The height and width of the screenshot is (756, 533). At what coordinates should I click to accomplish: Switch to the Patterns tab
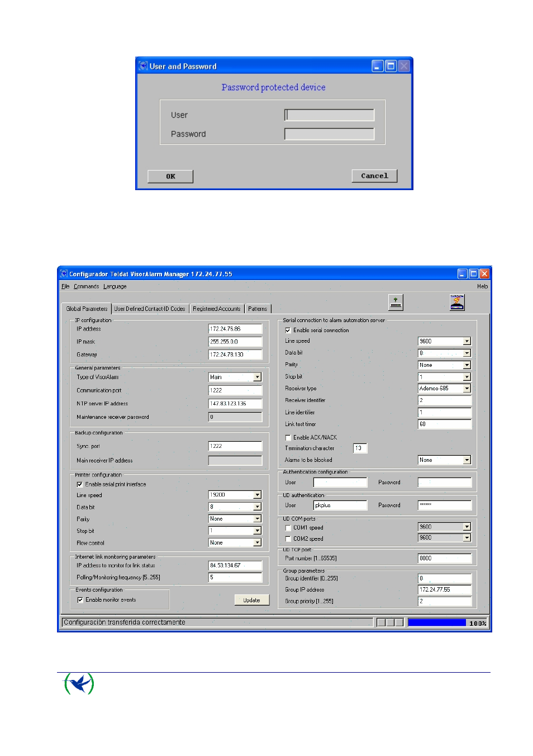pyautogui.click(x=258, y=309)
